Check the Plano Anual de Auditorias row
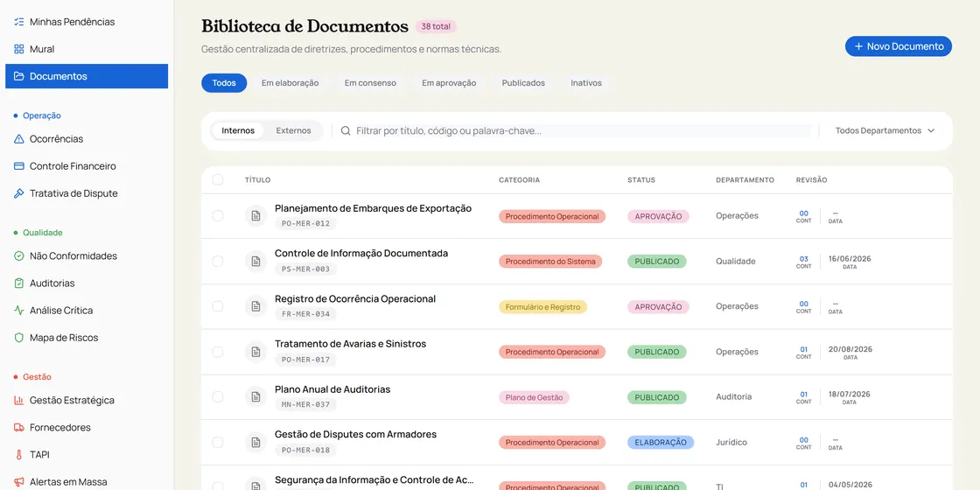980x490 pixels. pos(218,397)
